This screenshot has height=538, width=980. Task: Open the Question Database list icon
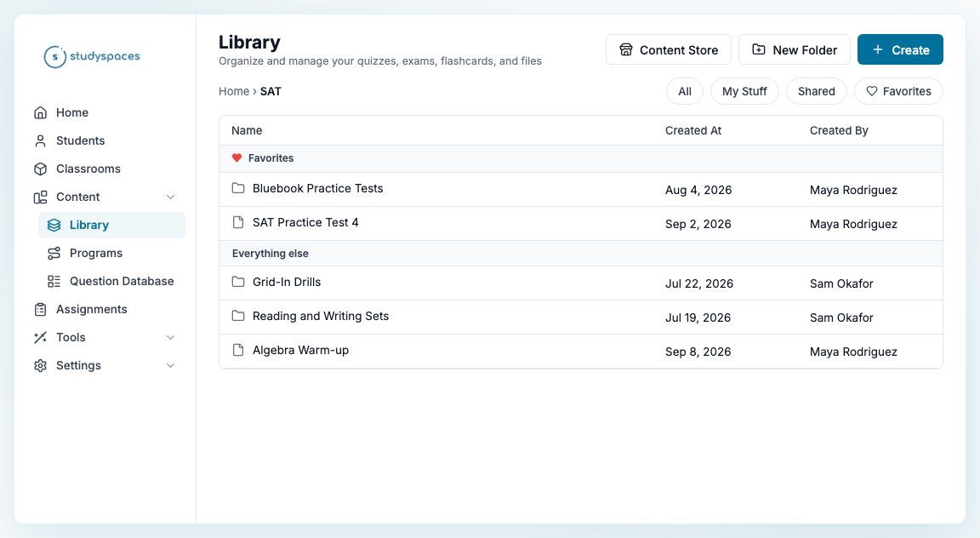[54, 281]
